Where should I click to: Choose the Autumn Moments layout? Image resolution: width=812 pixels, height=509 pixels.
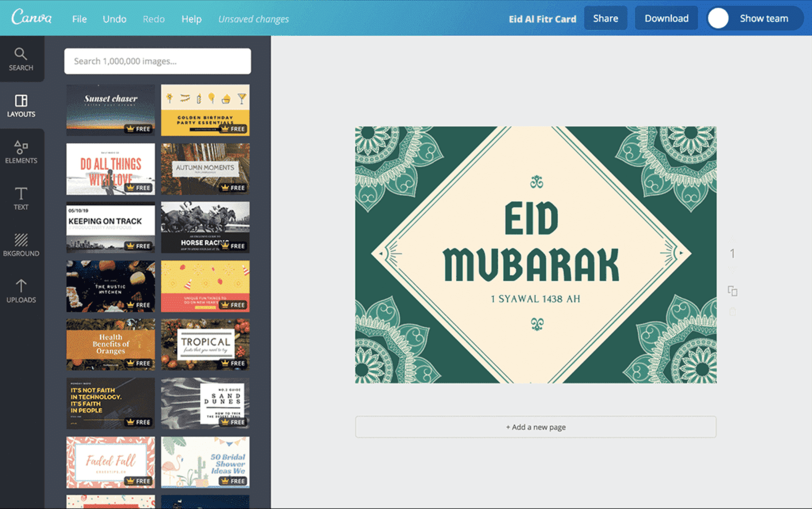(205, 169)
